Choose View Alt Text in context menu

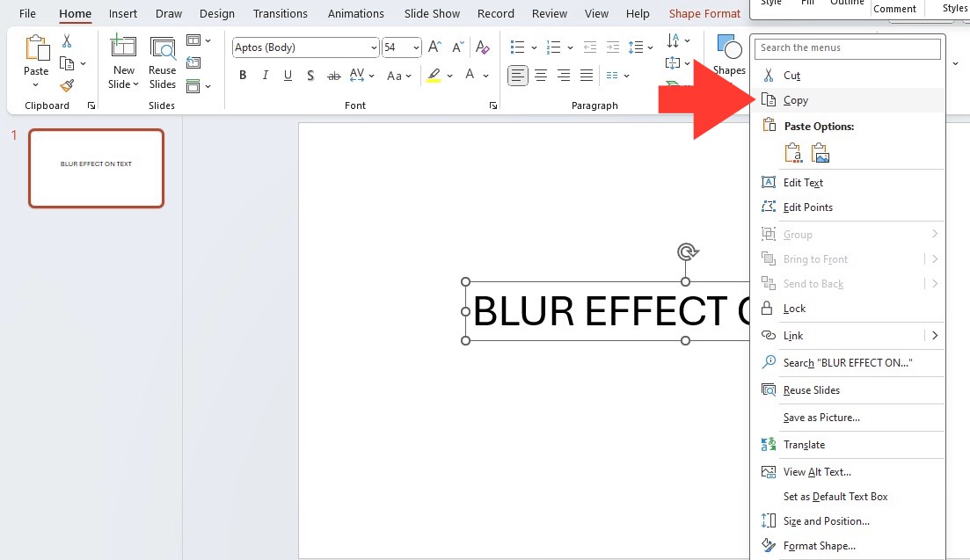(848, 471)
